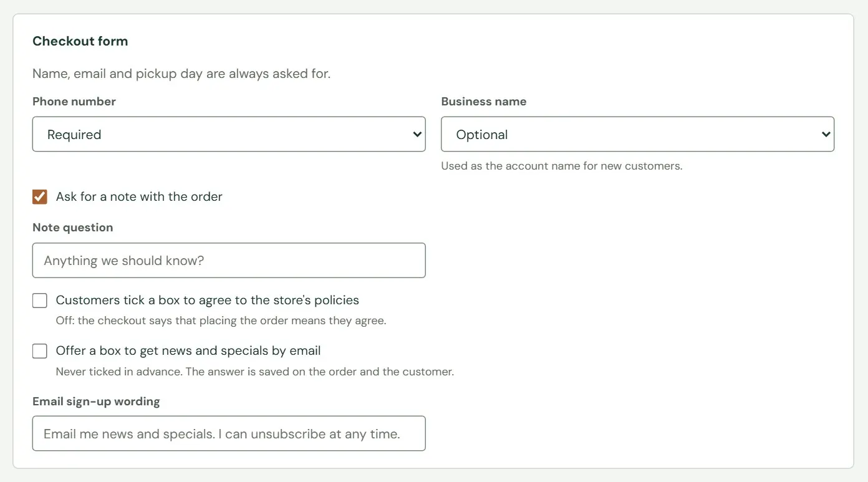Select the 'Checkout form' heading text
The height and width of the screenshot is (482, 868).
point(80,41)
